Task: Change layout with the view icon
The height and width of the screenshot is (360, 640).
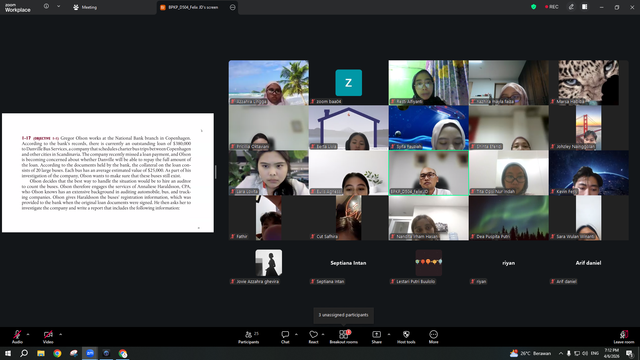Action: (x=584, y=7)
